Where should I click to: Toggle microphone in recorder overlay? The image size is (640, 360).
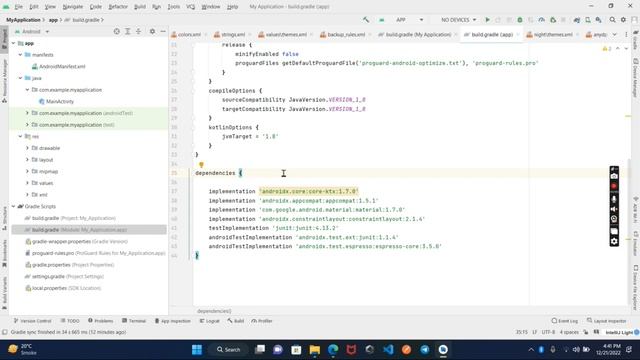[x=614, y=199]
